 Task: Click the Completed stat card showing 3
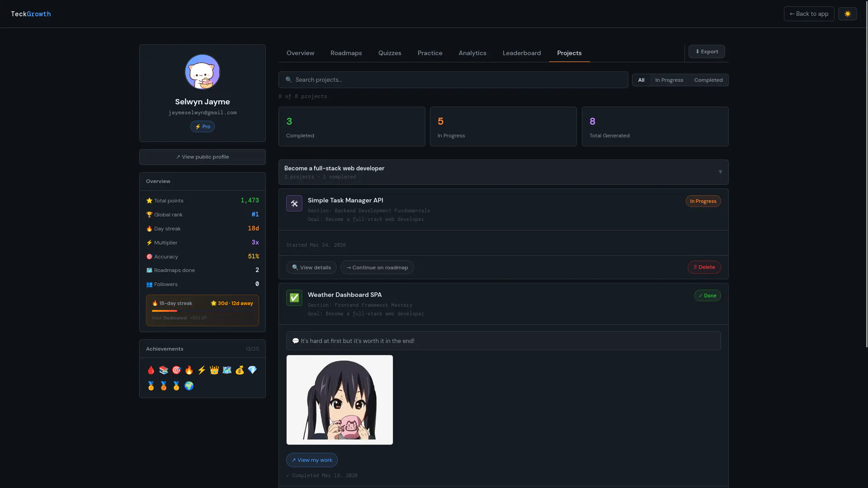(352, 127)
